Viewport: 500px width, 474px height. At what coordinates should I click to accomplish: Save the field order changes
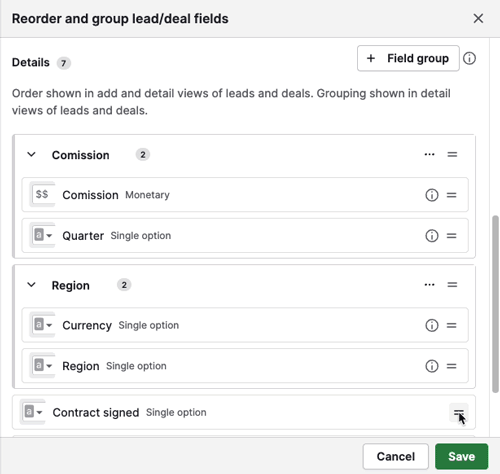tap(461, 456)
